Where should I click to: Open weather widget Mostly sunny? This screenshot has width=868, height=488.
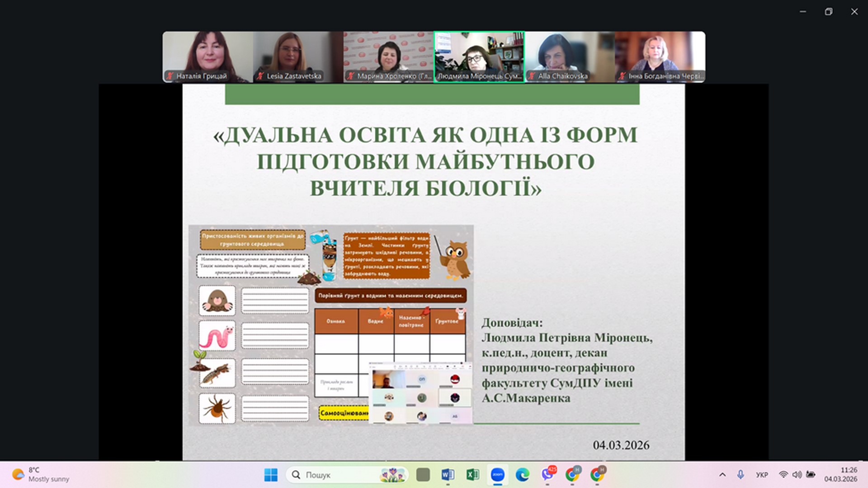pyautogui.click(x=41, y=475)
